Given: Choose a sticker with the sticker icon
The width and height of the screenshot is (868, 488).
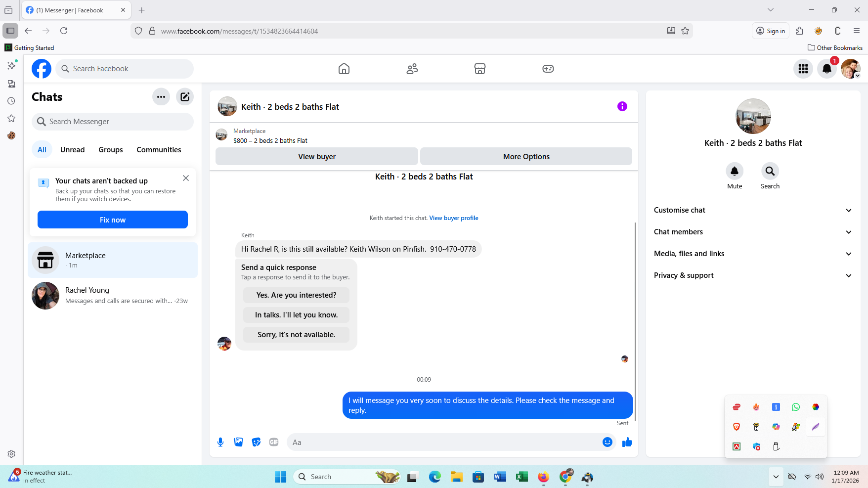Looking at the screenshot, I should pos(256,442).
